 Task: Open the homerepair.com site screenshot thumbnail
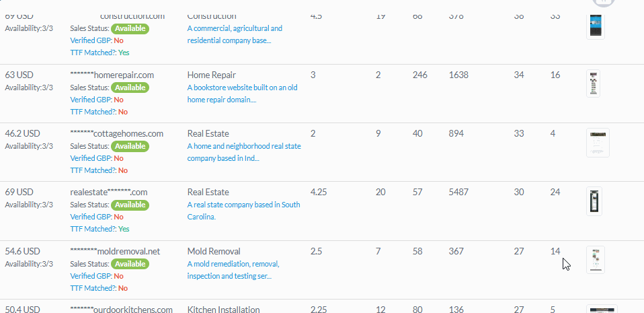tap(593, 83)
